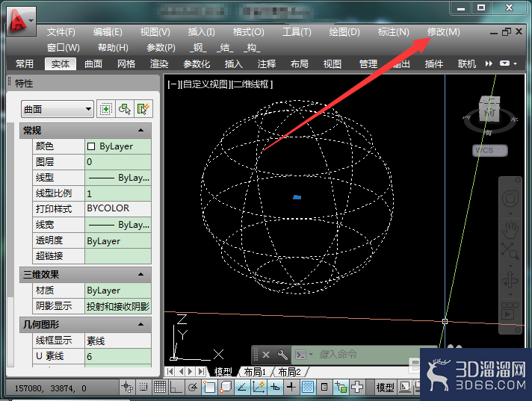Switch to the 布局1 layout tab
532x401 pixels.
[255, 372]
